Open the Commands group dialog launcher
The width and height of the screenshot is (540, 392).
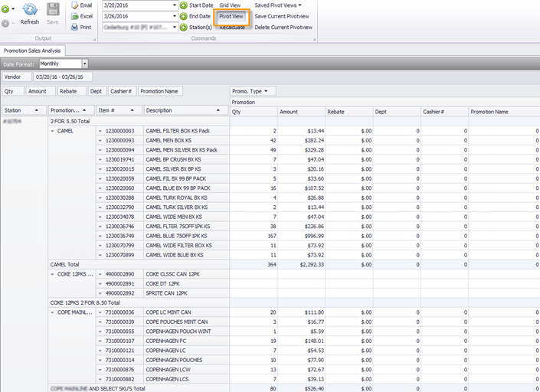pyautogui.click(x=314, y=40)
